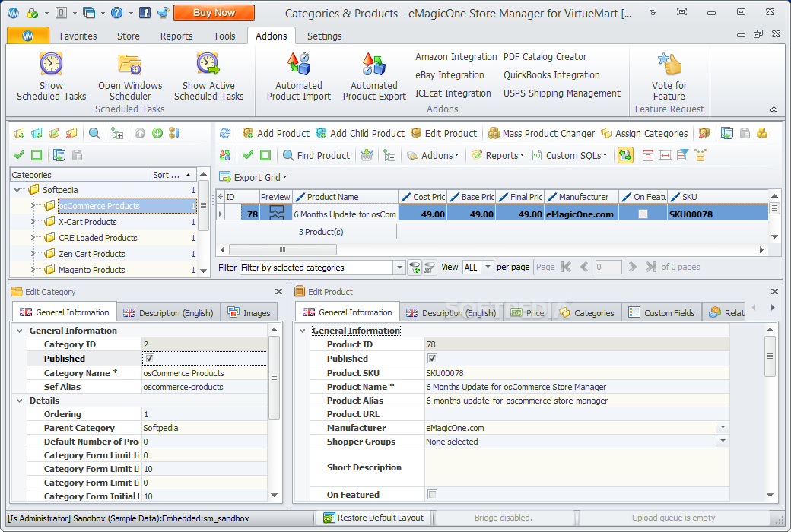Toggle On Featured checkbox in Edit Product
Viewport: 791px width, 532px height.
pyautogui.click(x=432, y=495)
